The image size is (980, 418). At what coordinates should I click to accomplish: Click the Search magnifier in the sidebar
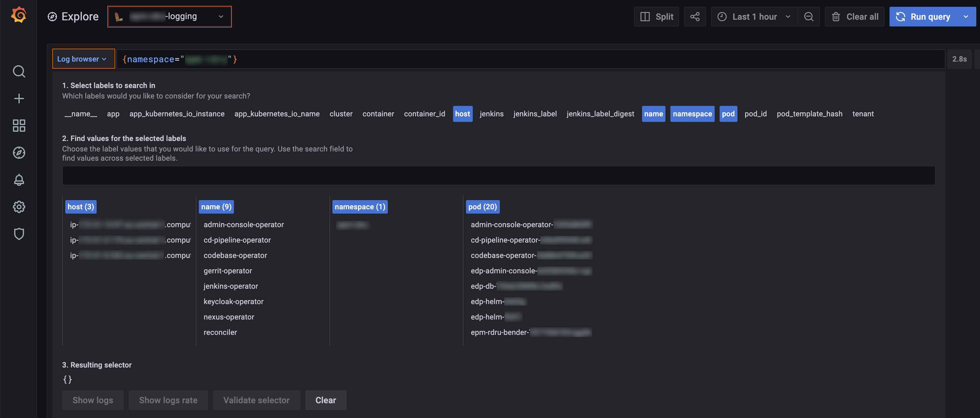click(x=19, y=71)
